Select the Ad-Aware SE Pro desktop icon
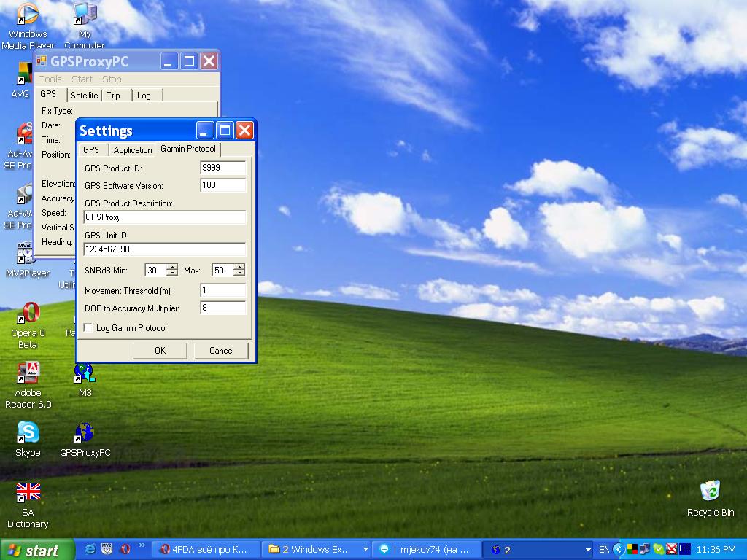747x560 pixels. coord(18,146)
